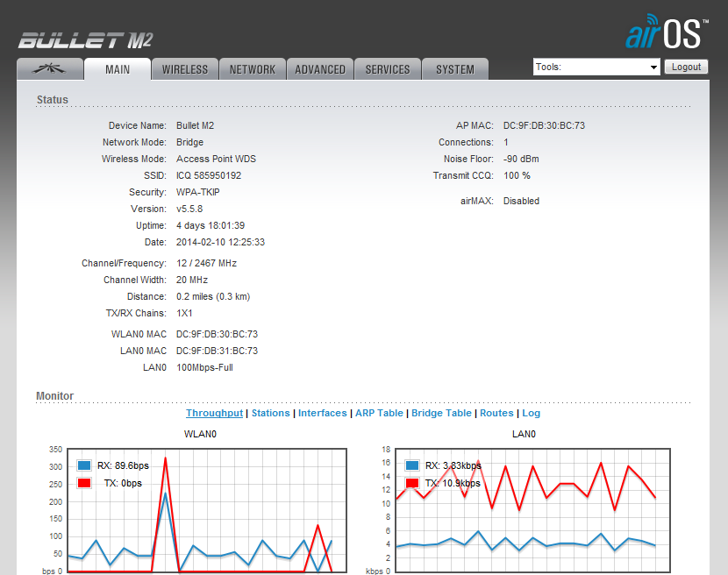
Task: Click the red TX legend swatch in WLAN0
Action: [x=84, y=483]
